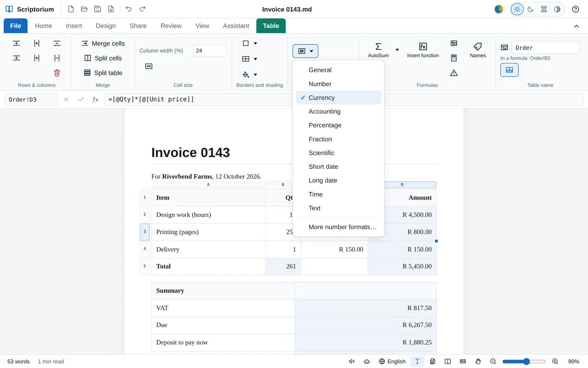Click the robot assistant icon in status bar
This screenshot has width=588, height=368.
(367, 362)
